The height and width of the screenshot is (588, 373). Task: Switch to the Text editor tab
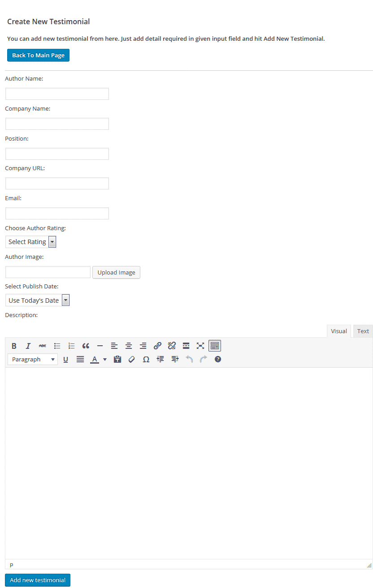[363, 331]
